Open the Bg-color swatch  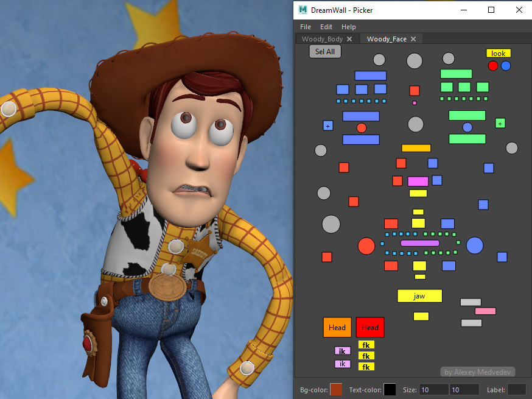tap(336, 389)
